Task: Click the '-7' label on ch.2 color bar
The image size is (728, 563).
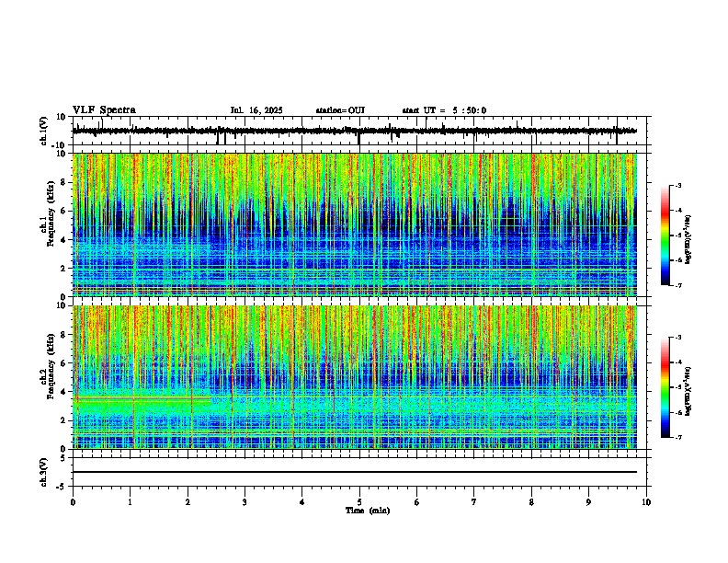Action: point(678,437)
